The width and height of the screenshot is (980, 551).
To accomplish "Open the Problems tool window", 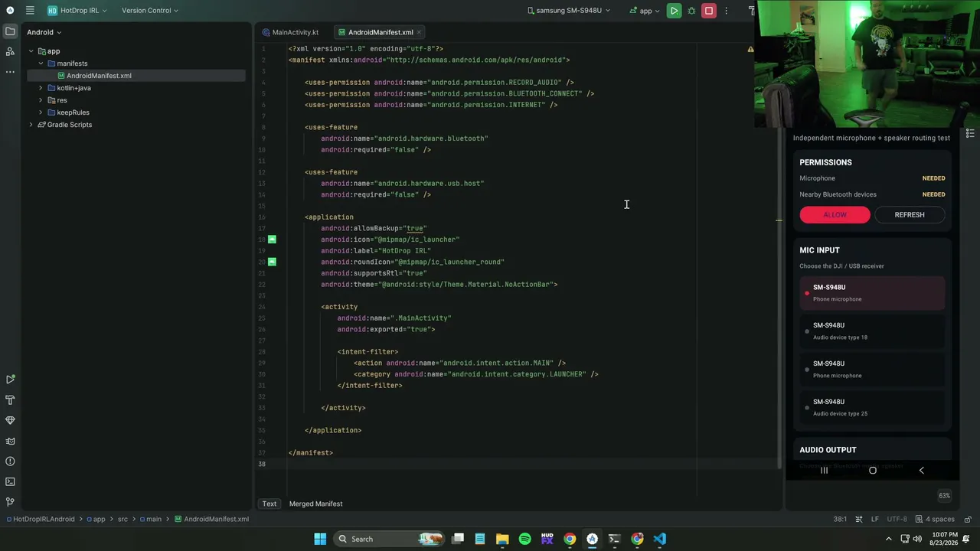I will (10, 461).
